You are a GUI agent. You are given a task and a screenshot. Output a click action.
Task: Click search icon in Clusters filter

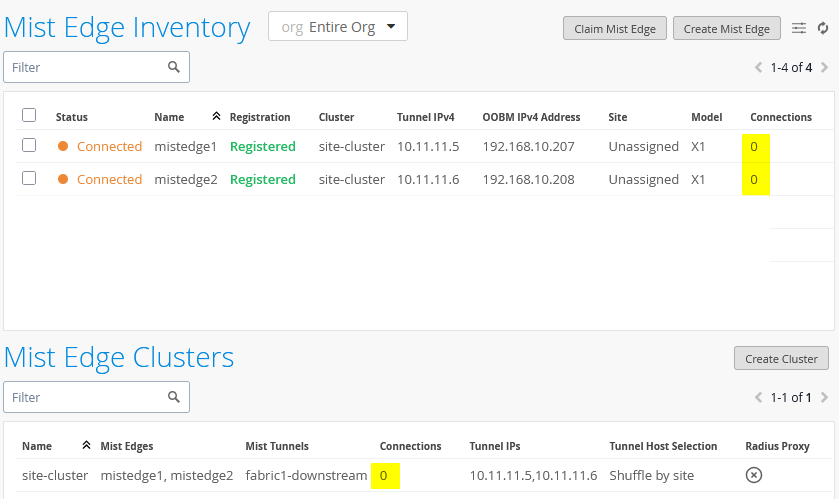point(173,397)
